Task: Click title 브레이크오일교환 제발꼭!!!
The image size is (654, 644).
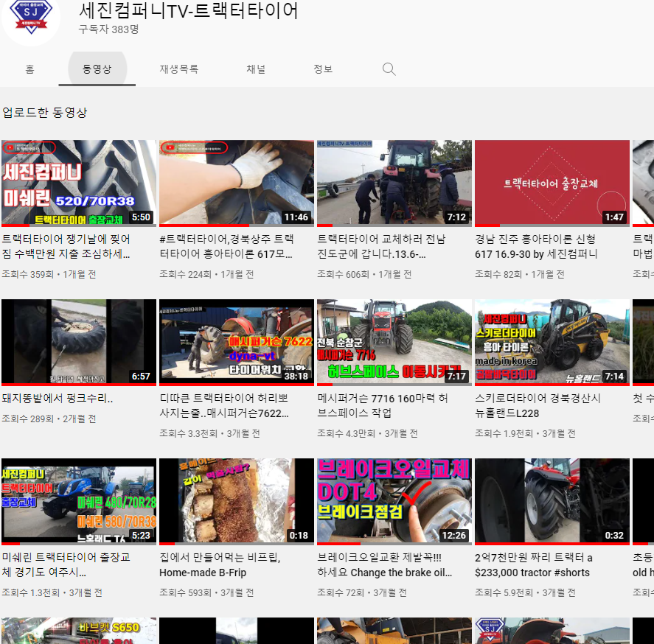Action: 385,565
